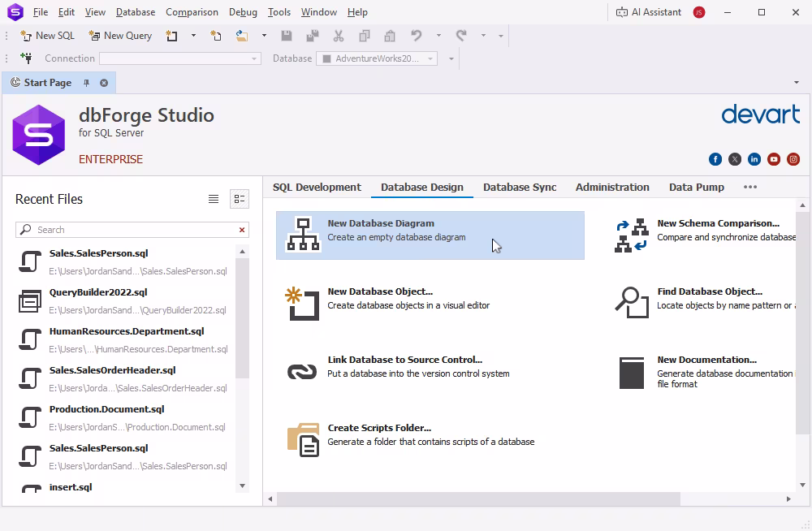The height and width of the screenshot is (531, 812).
Task: Open the Database AdventureWorks dropdown
Action: coord(377,58)
